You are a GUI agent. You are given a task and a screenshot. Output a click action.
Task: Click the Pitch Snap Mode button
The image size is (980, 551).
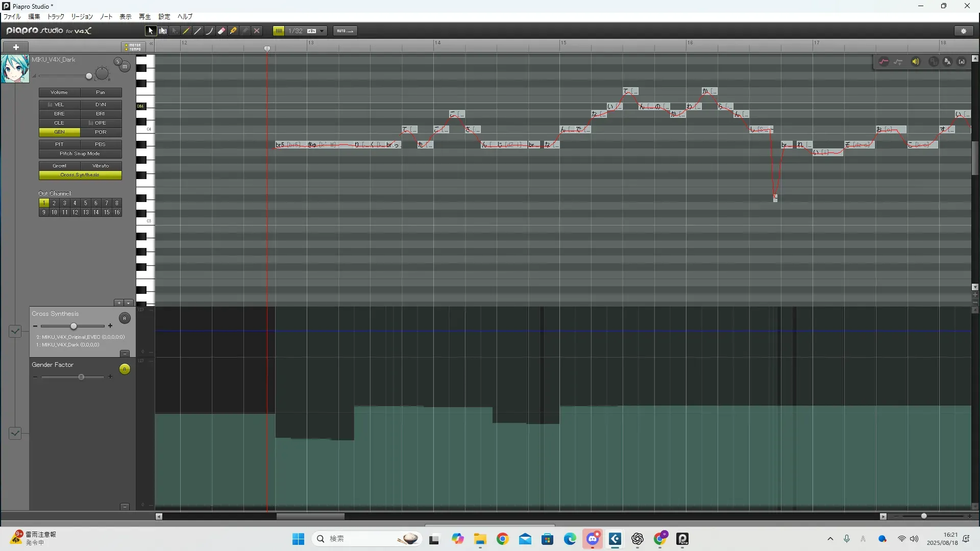click(x=80, y=154)
